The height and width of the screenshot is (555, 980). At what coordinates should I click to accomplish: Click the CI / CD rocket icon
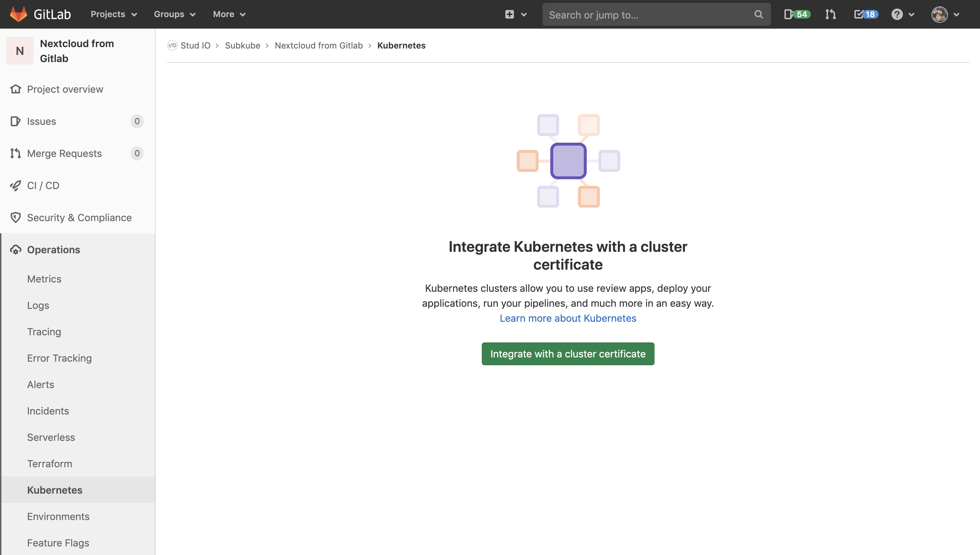[15, 185]
